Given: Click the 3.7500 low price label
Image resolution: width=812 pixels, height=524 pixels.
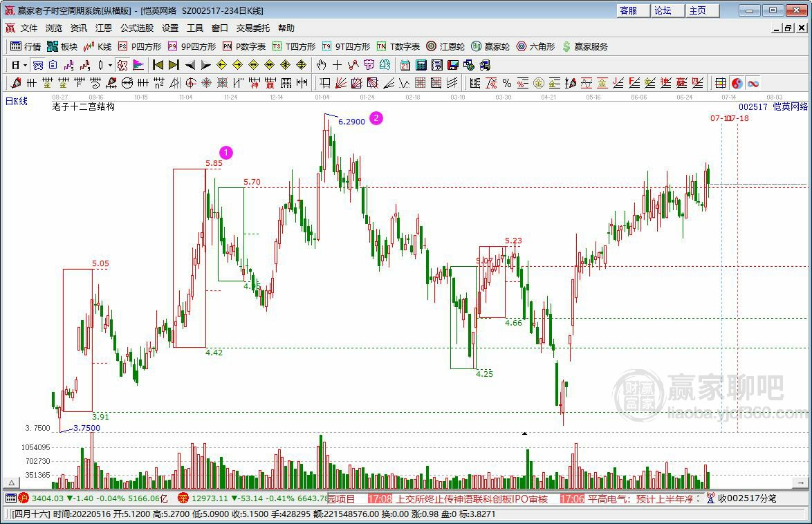Looking at the screenshot, I should click(x=87, y=428).
